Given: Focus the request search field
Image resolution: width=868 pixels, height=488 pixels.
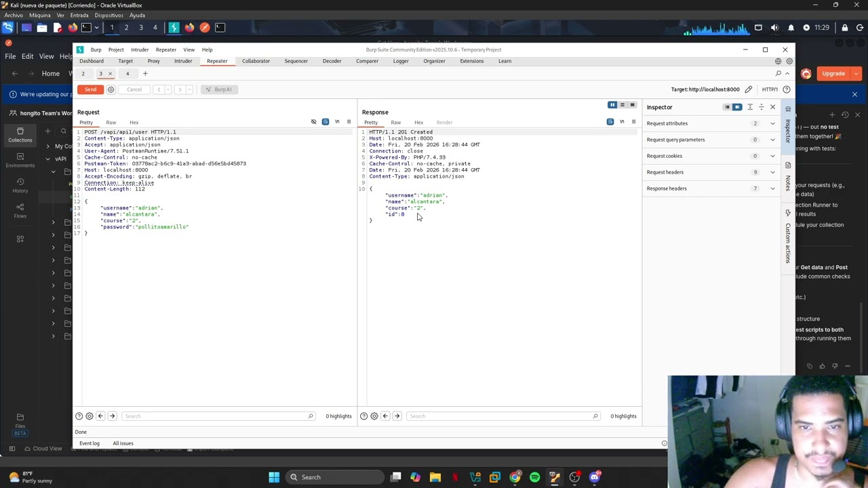Looking at the screenshot, I should click(x=218, y=416).
